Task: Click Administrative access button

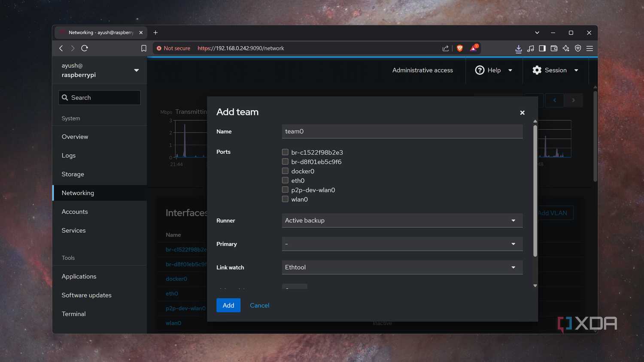Action: (x=422, y=70)
